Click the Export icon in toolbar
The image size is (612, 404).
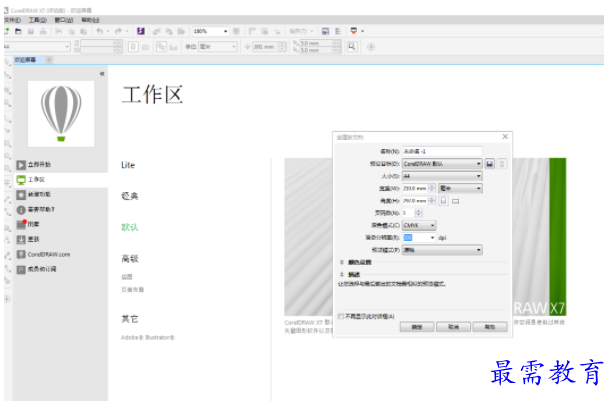point(169,31)
